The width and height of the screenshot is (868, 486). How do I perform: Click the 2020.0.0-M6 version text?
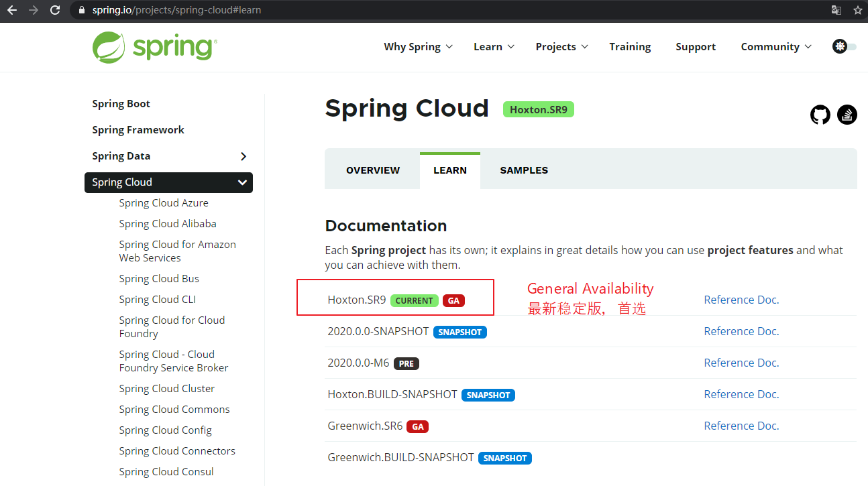(x=358, y=363)
